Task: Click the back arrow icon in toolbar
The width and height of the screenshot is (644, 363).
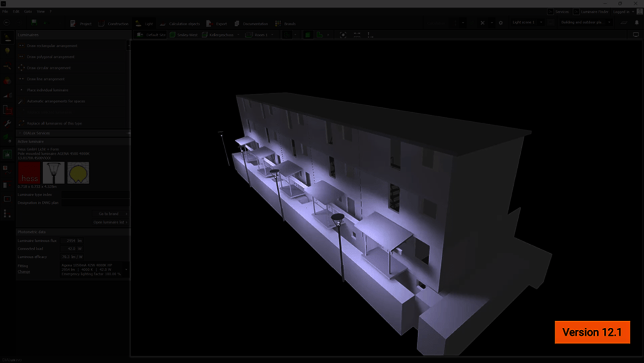Action: [x=6, y=23]
